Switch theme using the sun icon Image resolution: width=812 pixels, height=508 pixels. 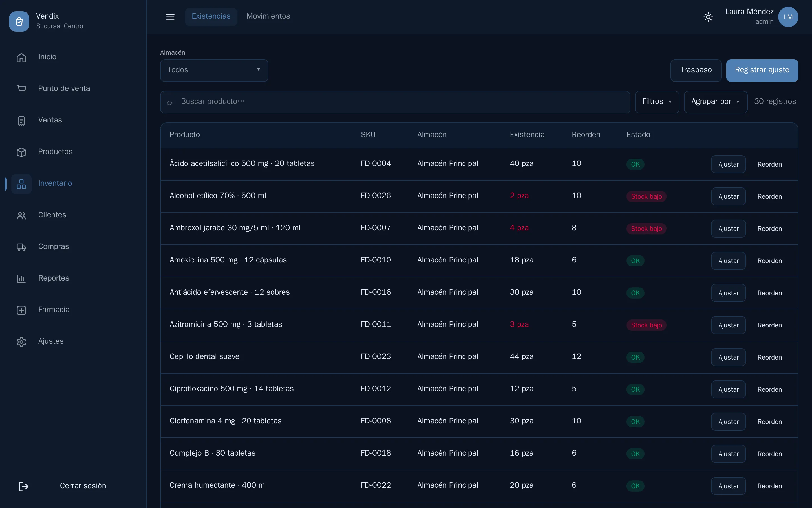click(708, 17)
